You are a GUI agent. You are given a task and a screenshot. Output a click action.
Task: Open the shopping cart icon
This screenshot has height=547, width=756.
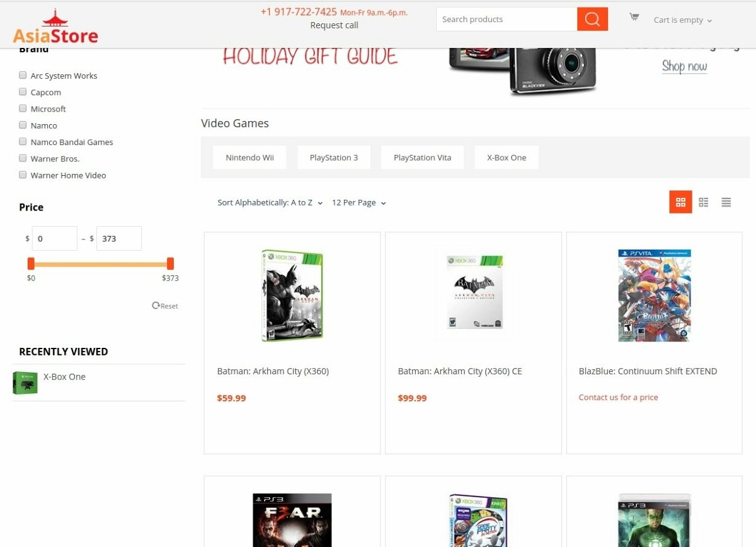634,17
